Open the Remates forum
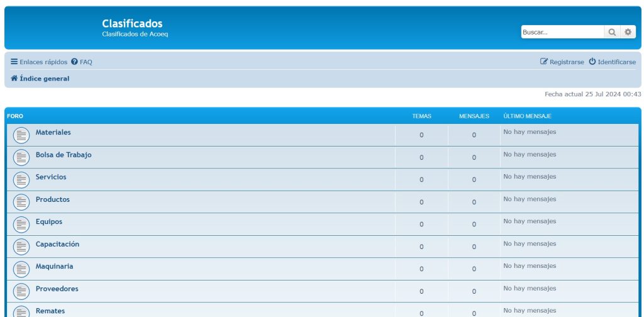The height and width of the screenshot is (317, 644). click(50, 311)
